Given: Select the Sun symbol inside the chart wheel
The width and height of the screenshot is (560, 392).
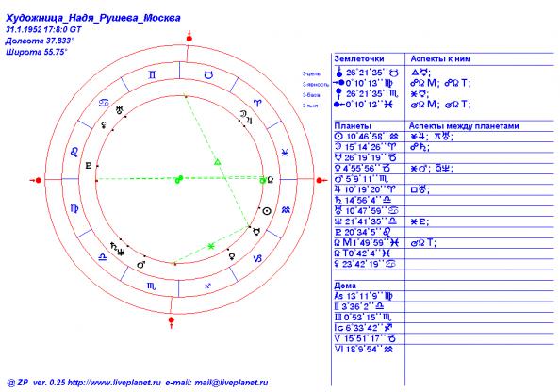Looking at the screenshot, I should [267, 211].
